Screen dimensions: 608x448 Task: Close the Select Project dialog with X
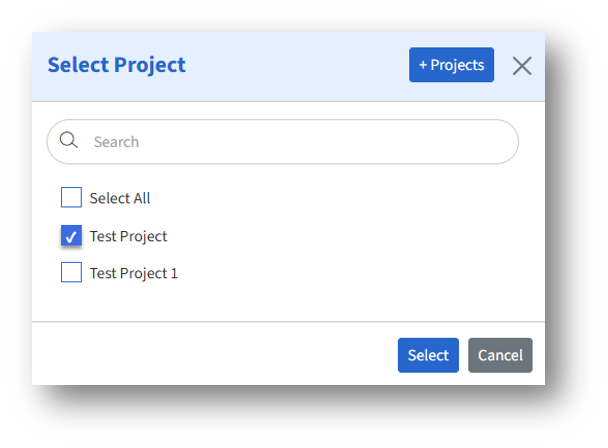tap(522, 66)
